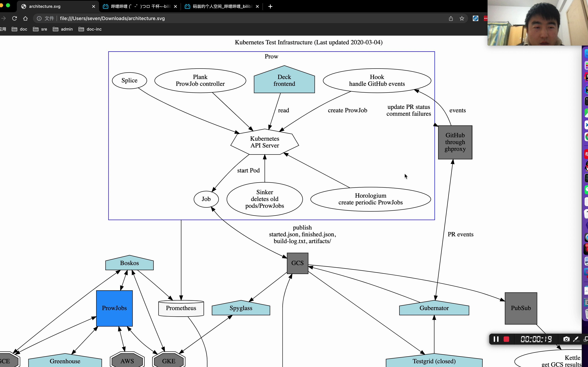Pause the screen recording
Screen dimensions: 588x367
pos(496,339)
